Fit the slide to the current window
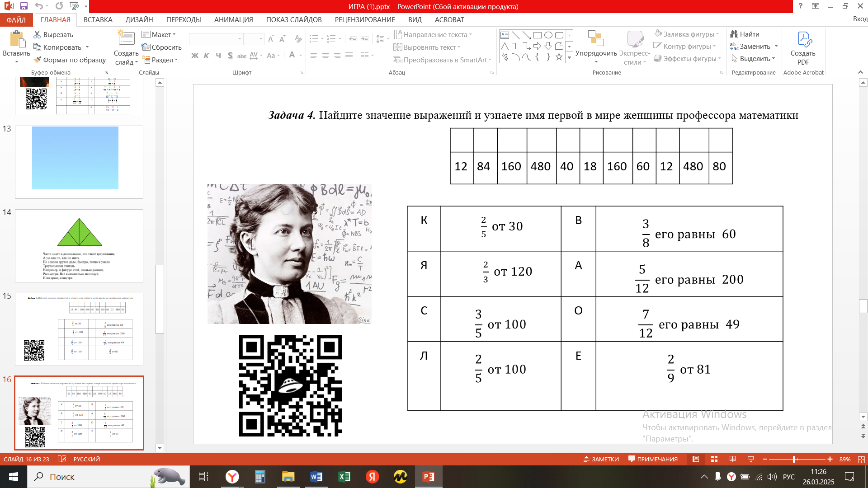Viewport: 868px width, 488px height. click(x=861, y=459)
